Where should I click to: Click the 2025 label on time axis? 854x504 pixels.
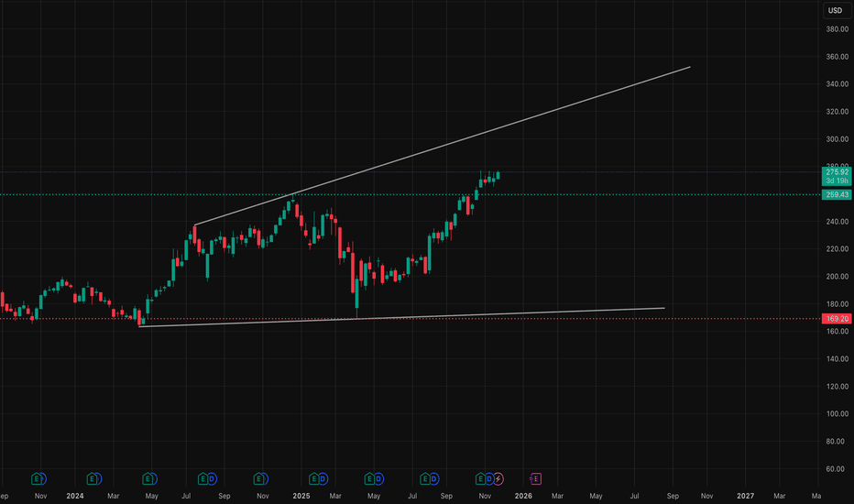(301, 496)
